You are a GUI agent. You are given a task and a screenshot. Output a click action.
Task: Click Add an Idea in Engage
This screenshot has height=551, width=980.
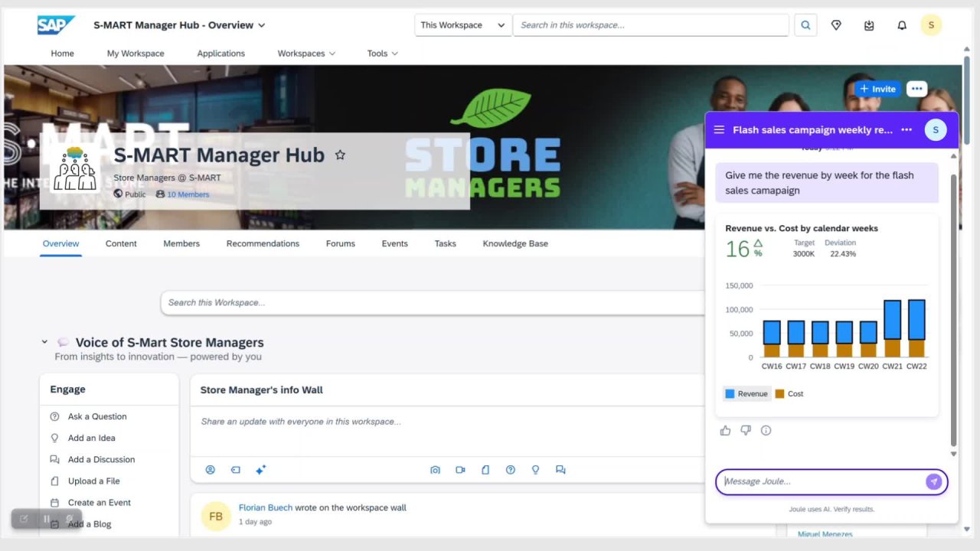click(92, 438)
